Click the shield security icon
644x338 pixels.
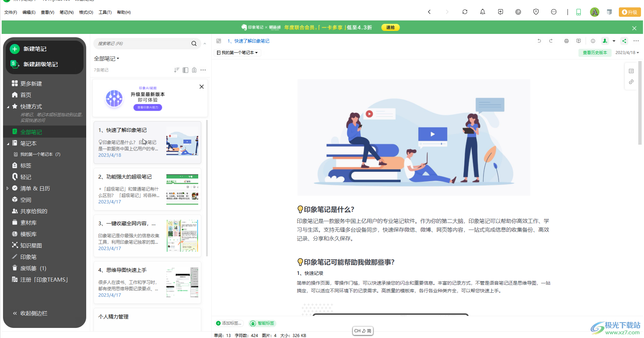coord(536,12)
